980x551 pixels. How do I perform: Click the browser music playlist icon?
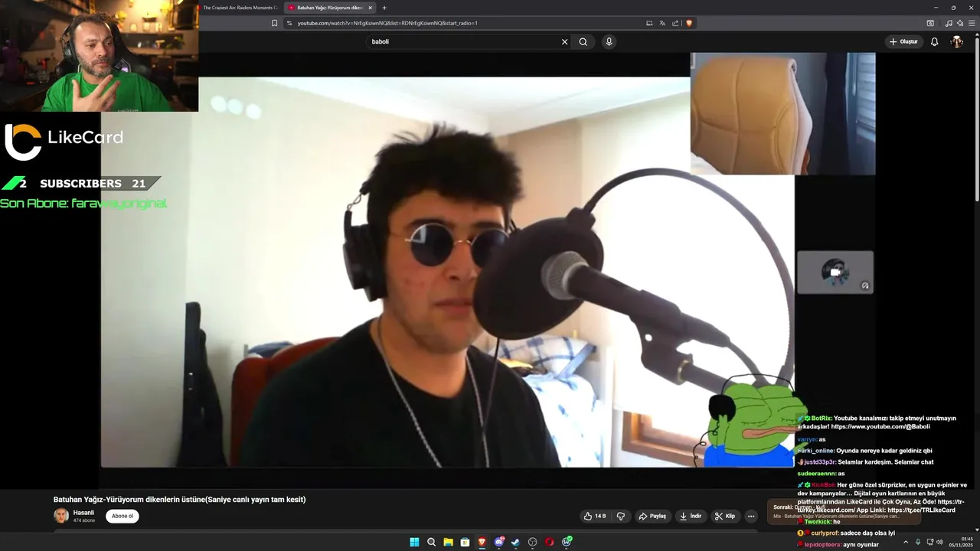tap(949, 23)
